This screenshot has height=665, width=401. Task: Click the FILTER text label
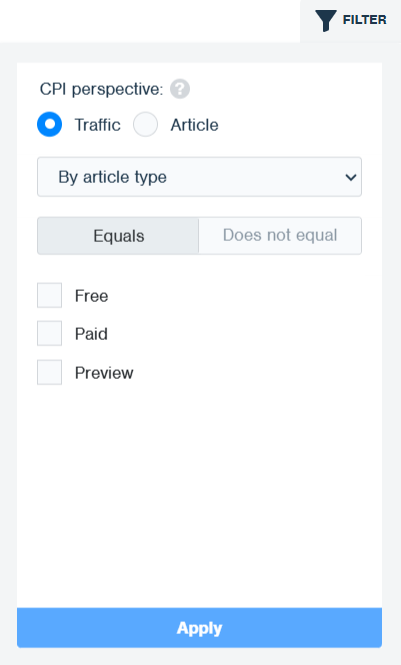pos(365,20)
